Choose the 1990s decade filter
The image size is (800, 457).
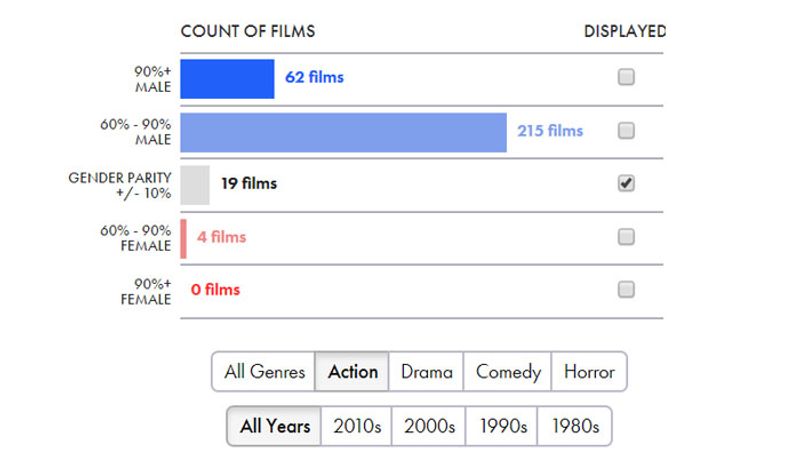502,426
